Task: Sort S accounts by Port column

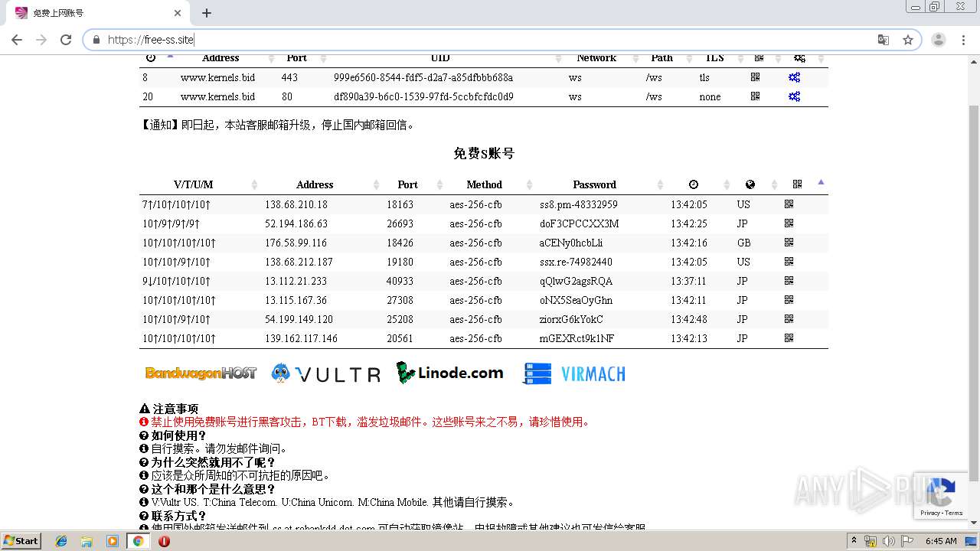Action: pos(415,184)
